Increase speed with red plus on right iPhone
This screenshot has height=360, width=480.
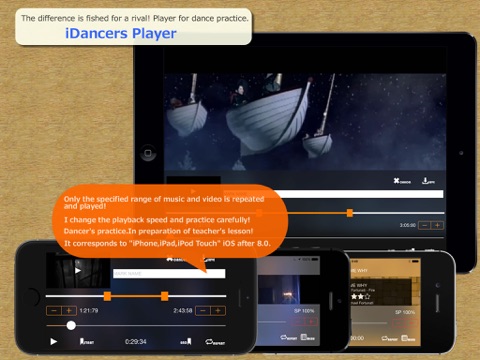[411, 323]
